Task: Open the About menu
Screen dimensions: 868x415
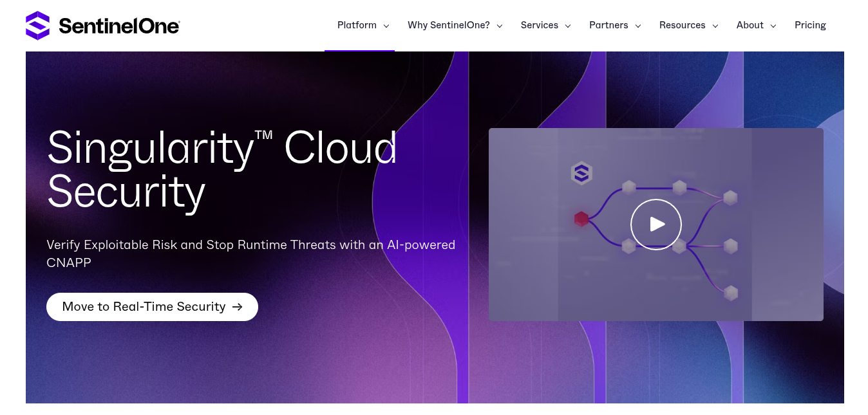Action: click(750, 25)
